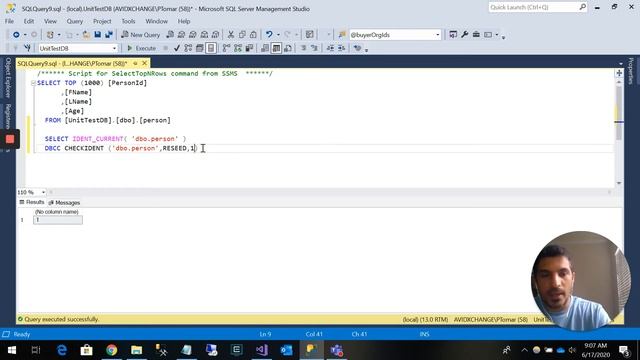
Task: Uncomment the selected lines
Action: pos(314,48)
